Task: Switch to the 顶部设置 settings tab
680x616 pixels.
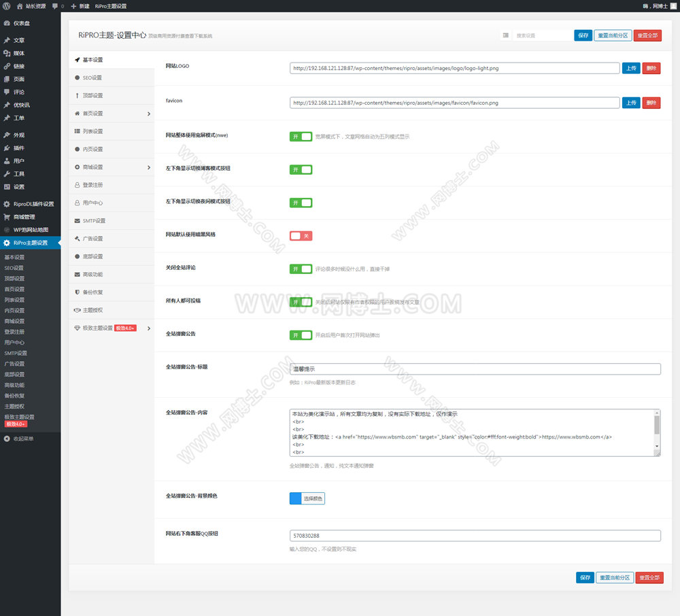Action: click(112, 95)
